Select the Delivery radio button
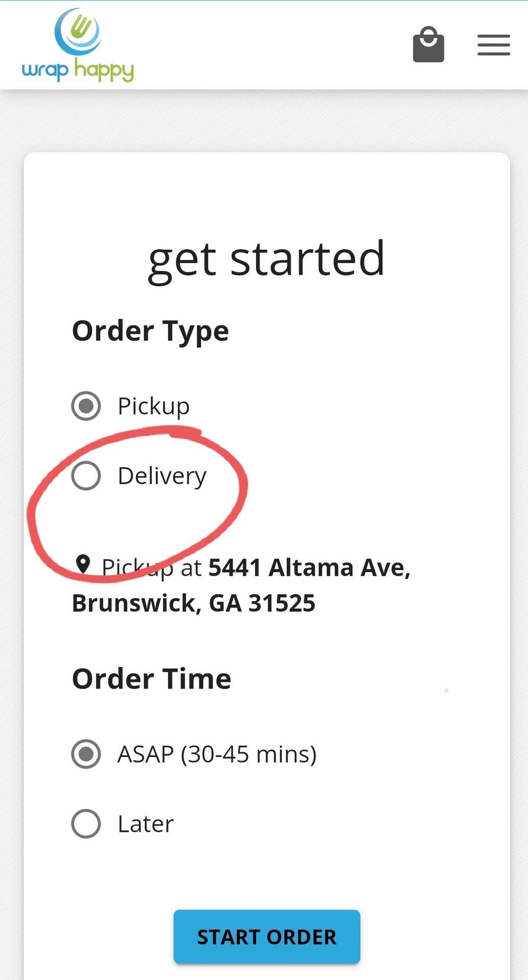Viewport: 528px width, 980px height. click(86, 476)
